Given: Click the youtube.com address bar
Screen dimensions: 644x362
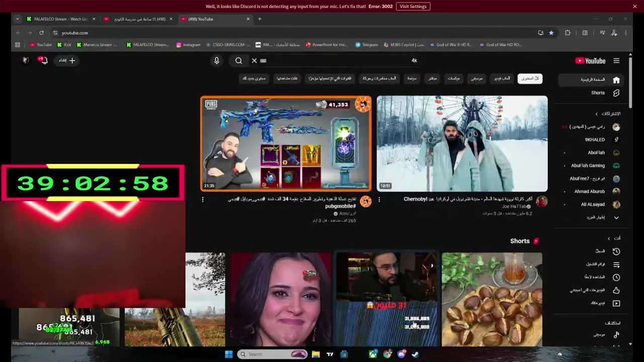Looking at the screenshot, I should tap(292, 33).
